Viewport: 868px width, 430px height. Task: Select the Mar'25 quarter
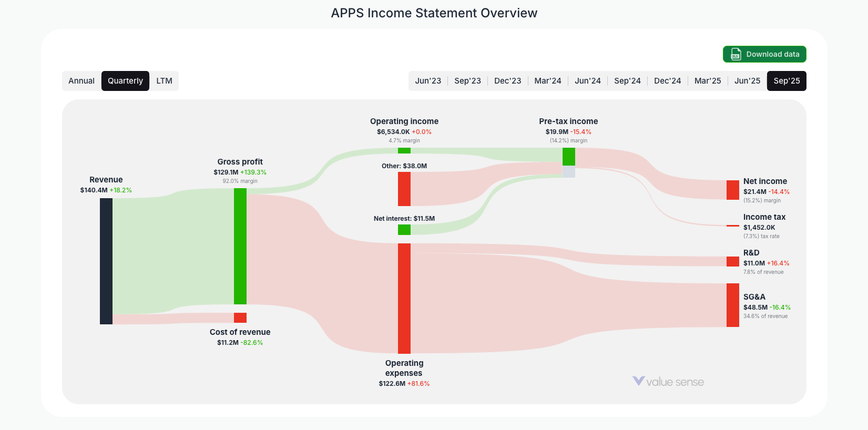708,81
